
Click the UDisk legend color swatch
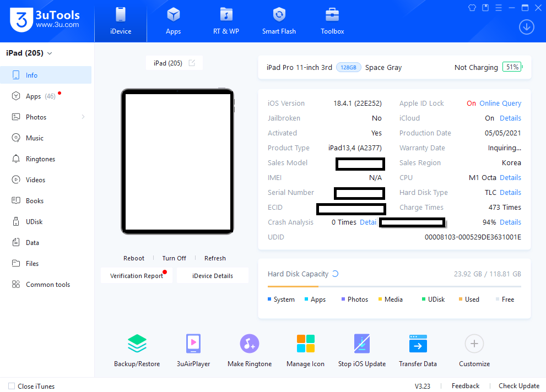424,299
